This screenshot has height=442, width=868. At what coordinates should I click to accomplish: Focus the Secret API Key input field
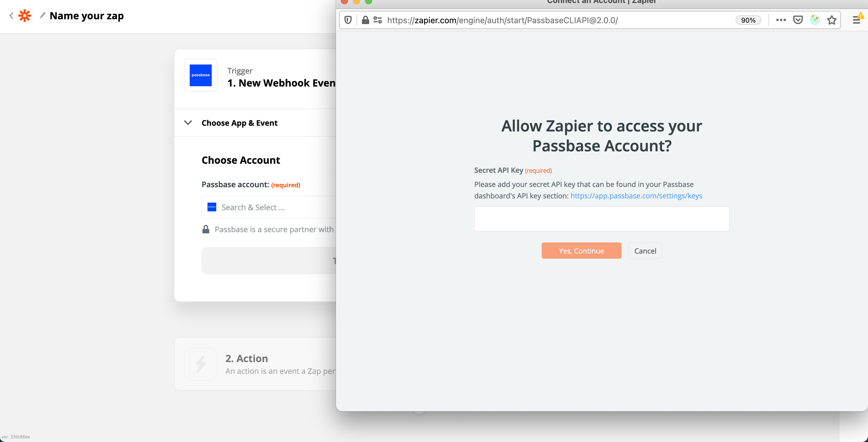pos(601,219)
